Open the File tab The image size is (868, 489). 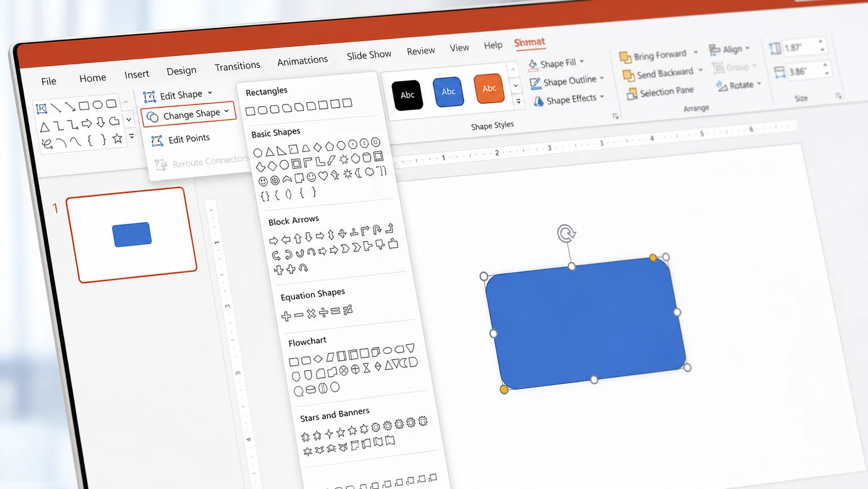[49, 81]
